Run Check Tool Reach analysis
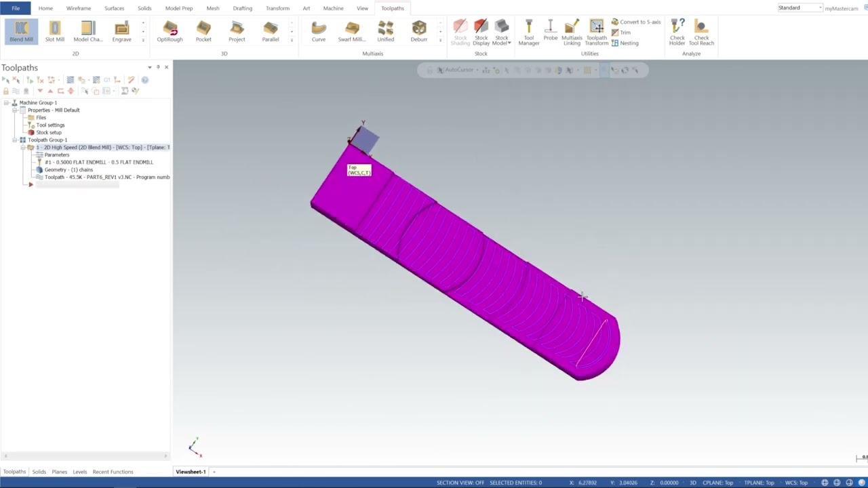Screen dimensions: 868x488 pyautogui.click(x=701, y=33)
